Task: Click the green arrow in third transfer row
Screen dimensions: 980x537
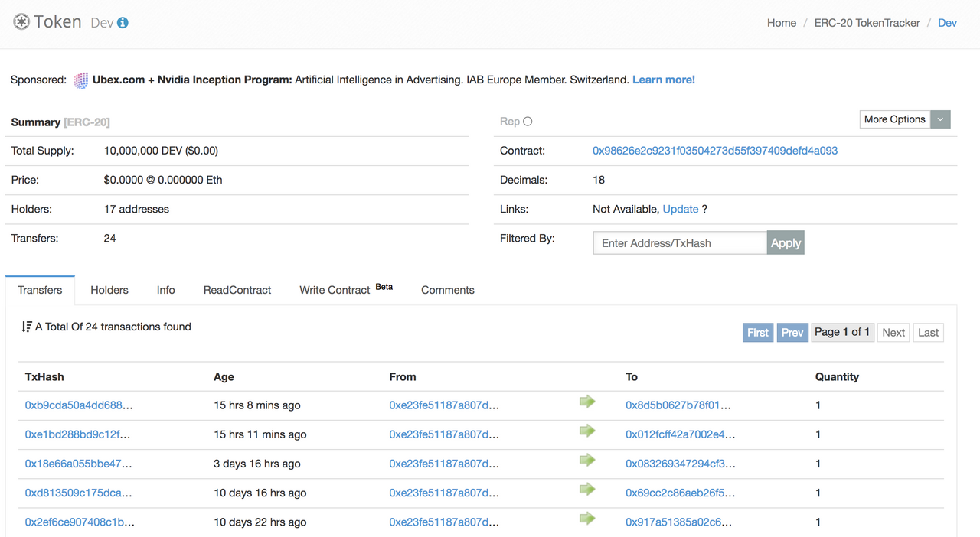Action: (587, 460)
